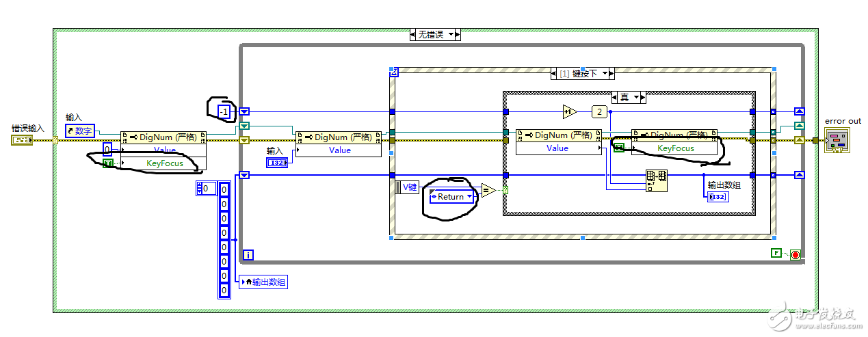Select DigNum node header wired from 数字 reference
This screenshot has height=337, width=868.
163,137
